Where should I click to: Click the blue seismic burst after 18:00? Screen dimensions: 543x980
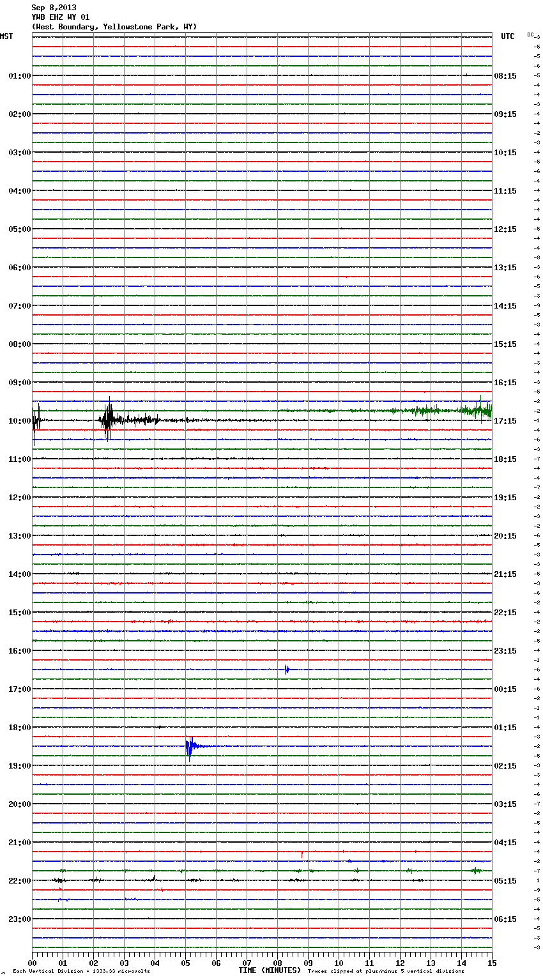pyautogui.click(x=190, y=746)
